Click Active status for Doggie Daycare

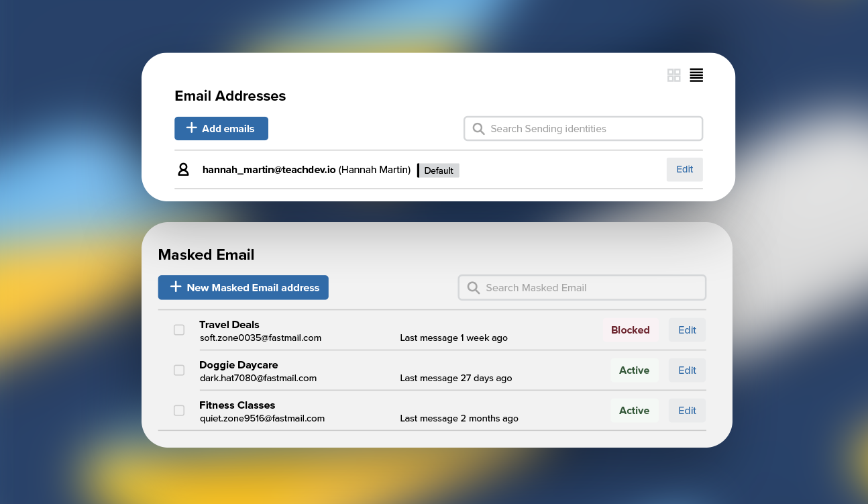click(634, 370)
